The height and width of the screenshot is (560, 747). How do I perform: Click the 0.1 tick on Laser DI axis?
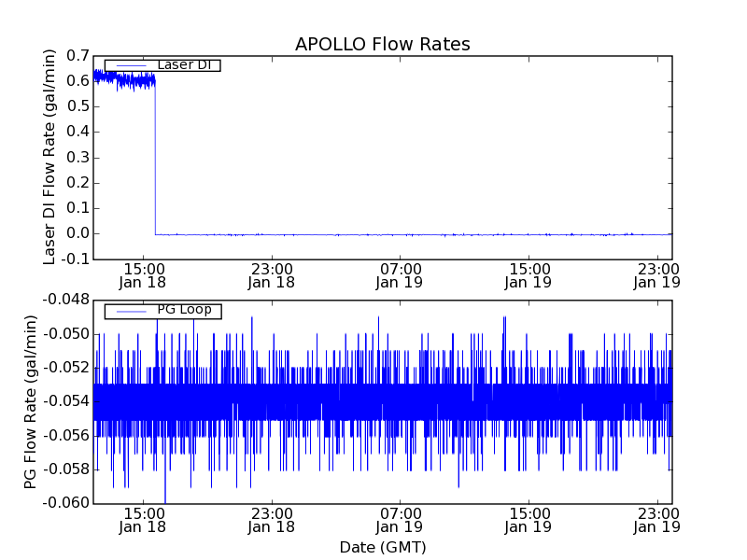click(x=78, y=208)
